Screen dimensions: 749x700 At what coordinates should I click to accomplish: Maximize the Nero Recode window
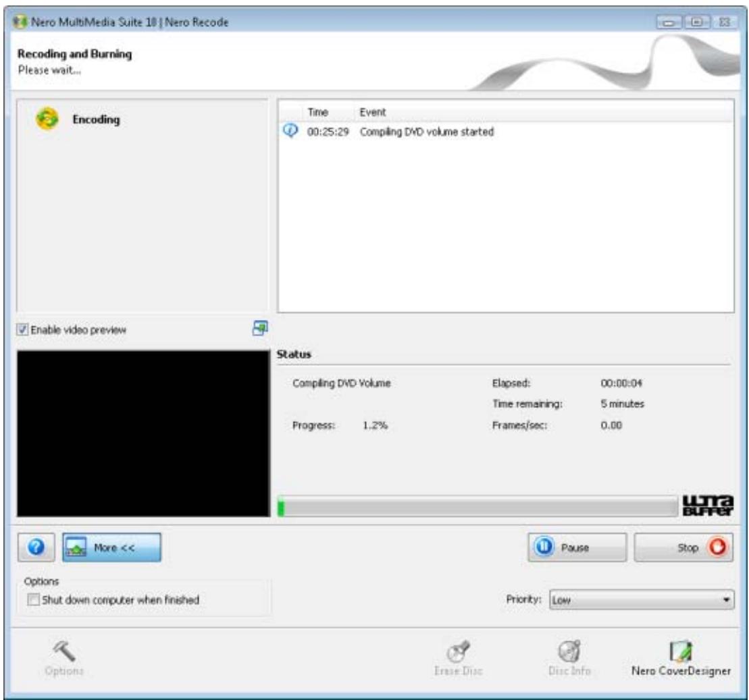point(697,22)
